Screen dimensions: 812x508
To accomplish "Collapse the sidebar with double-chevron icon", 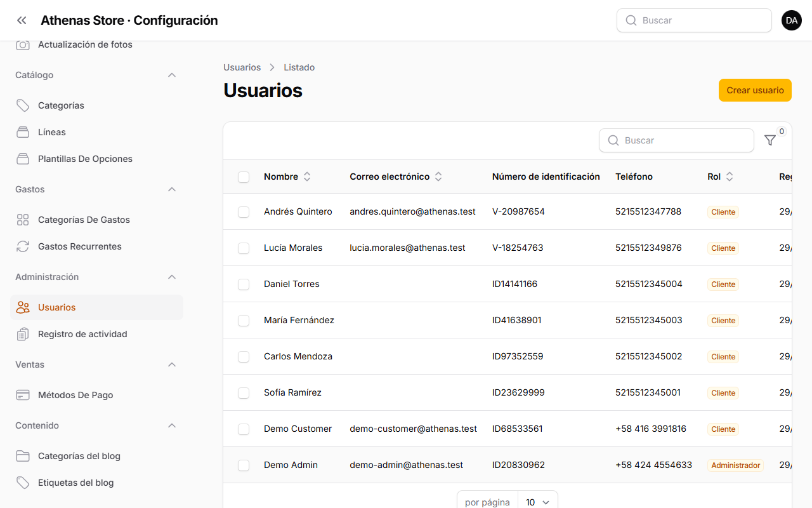I will [22, 20].
